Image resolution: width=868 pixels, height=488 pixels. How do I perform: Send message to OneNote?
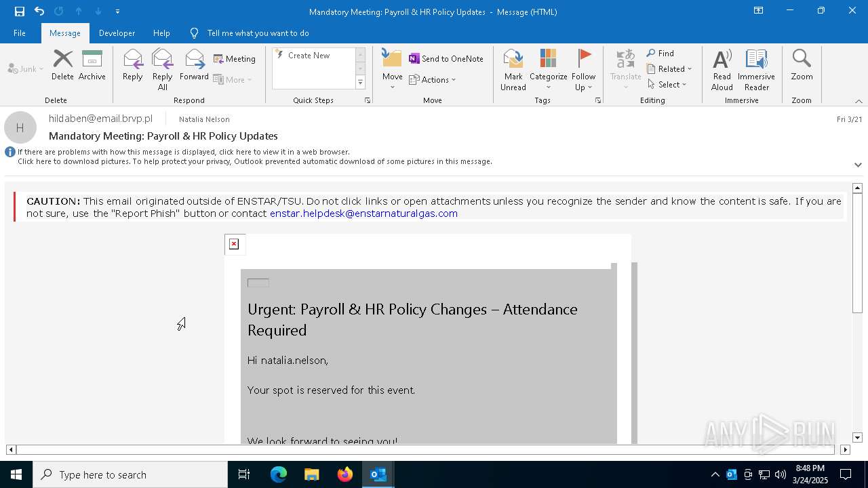click(x=446, y=59)
